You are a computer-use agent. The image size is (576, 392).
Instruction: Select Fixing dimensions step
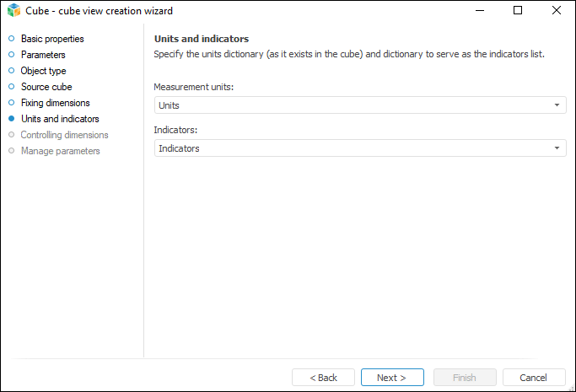pos(55,103)
